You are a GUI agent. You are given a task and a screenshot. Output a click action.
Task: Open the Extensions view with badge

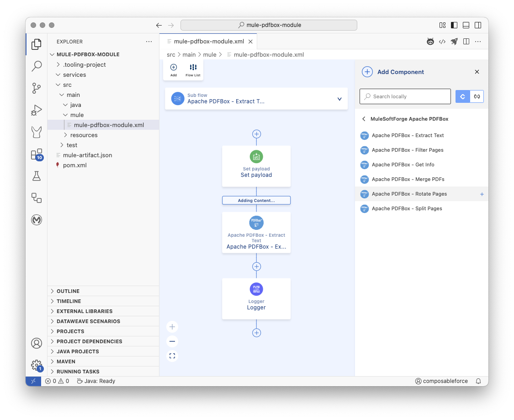click(x=37, y=154)
